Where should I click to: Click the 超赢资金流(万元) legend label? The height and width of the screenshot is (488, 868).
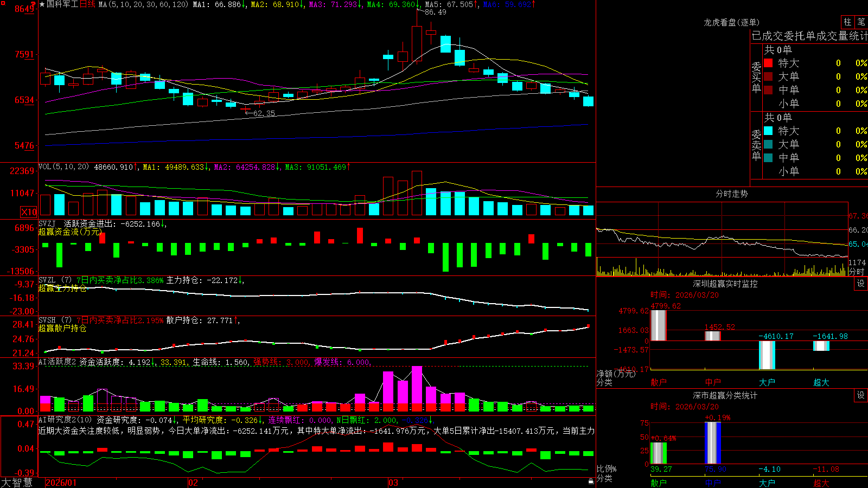coord(70,232)
